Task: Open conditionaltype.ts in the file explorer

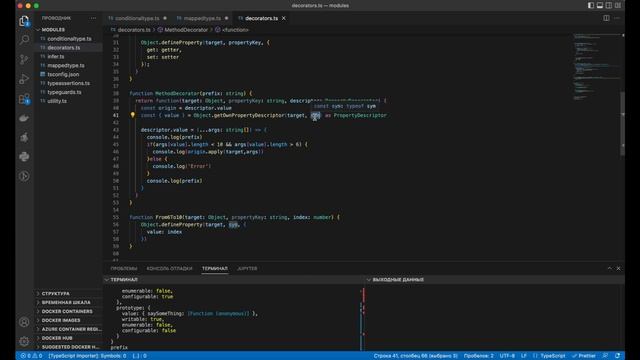Action: click(68, 39)
